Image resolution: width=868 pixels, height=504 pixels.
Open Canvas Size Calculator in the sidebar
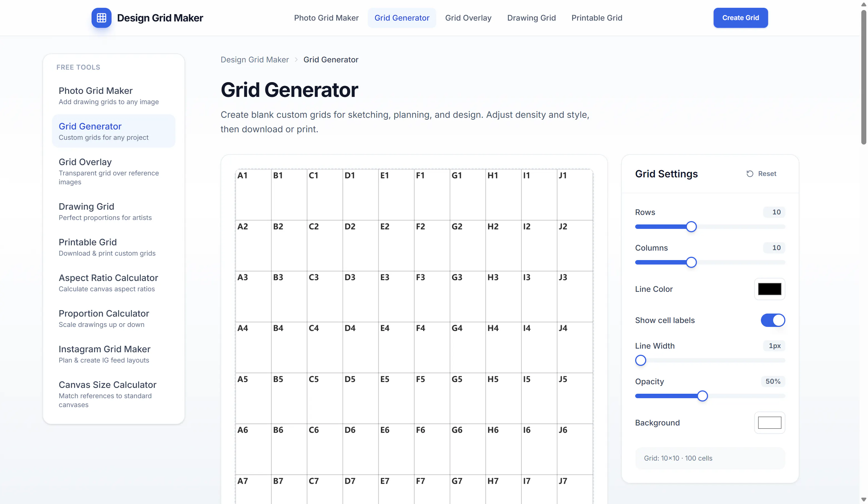[114, 394]
